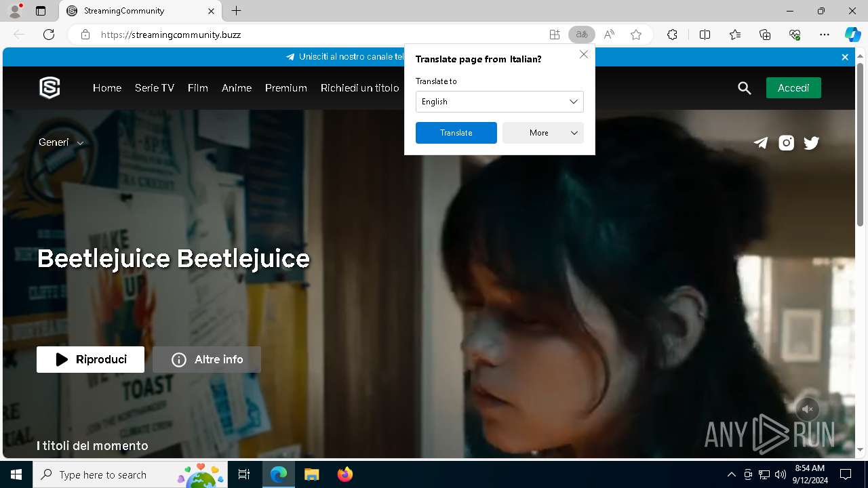The image size is (868, 488).
Task: Close the Translate page popup
Action: click(583, 54)
